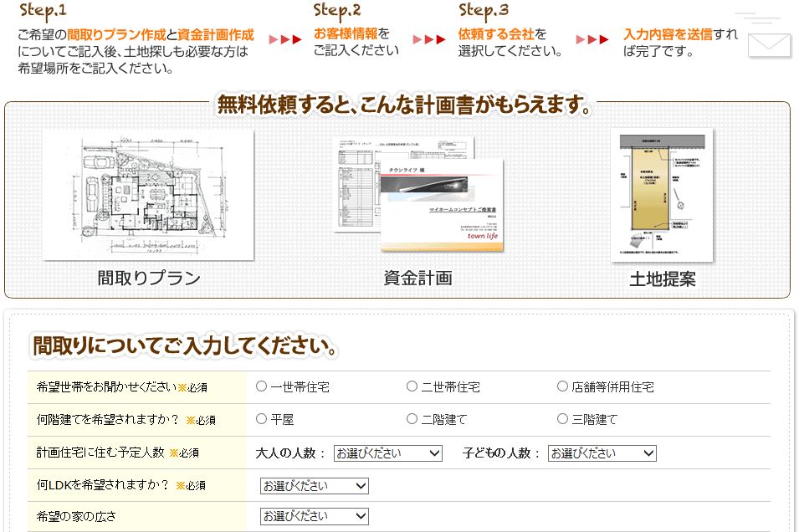Click the 資金計画 document thumbnail

(x=419, y=195)
